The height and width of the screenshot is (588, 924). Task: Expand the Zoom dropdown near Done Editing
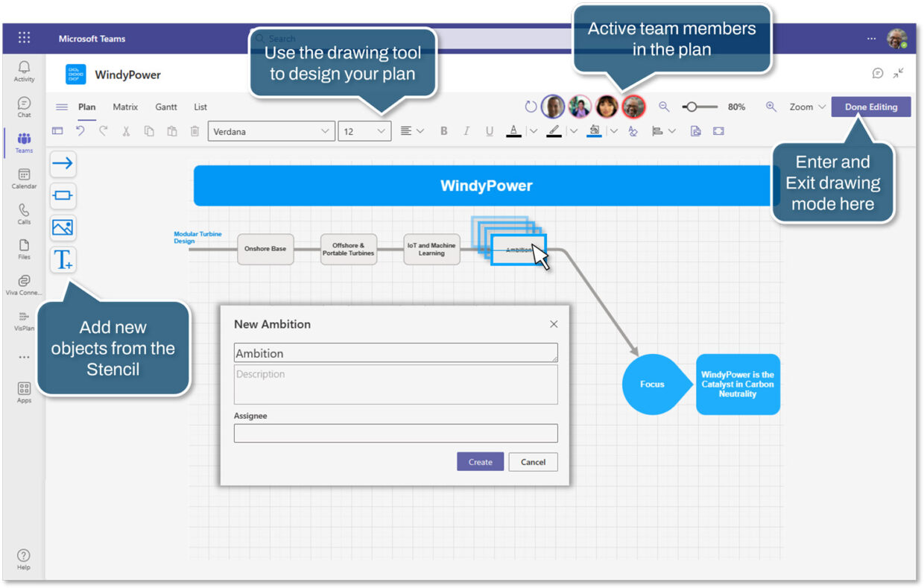coord(820,107)
